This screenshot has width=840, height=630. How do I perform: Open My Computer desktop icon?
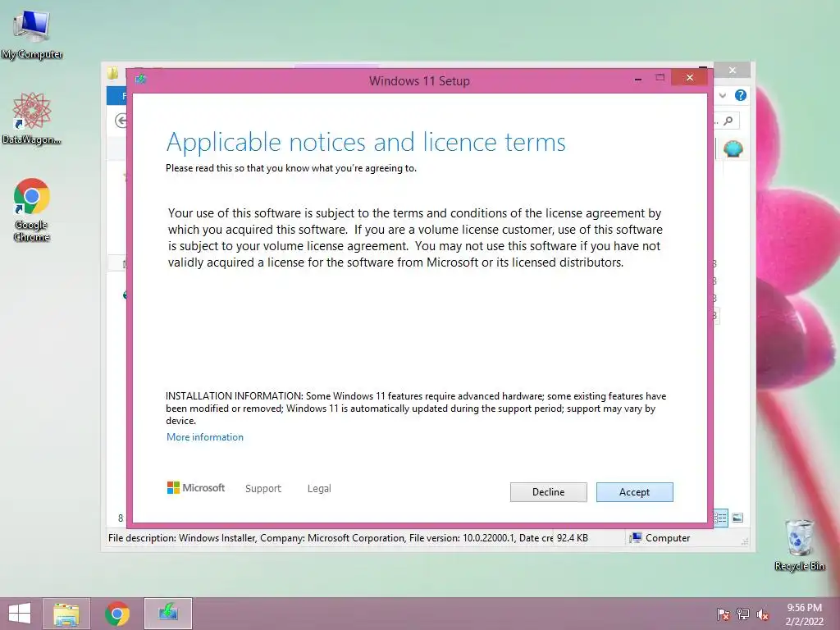click(32, 34)
